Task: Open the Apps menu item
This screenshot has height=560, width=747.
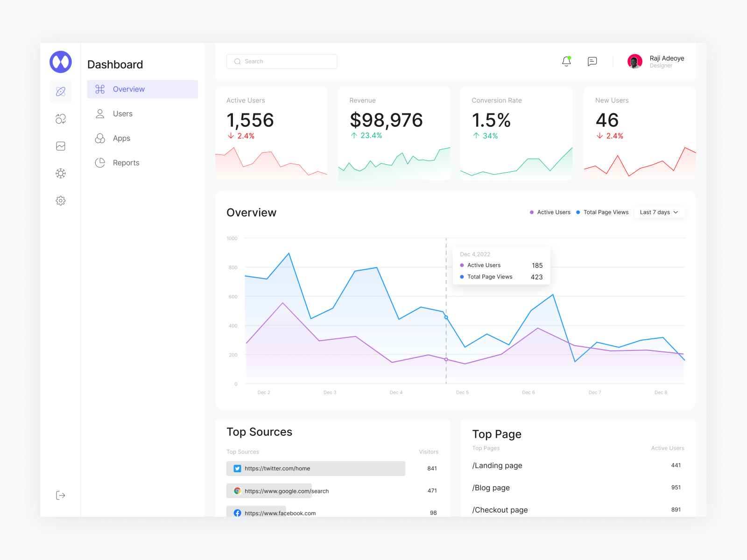Action: (142, 138)
